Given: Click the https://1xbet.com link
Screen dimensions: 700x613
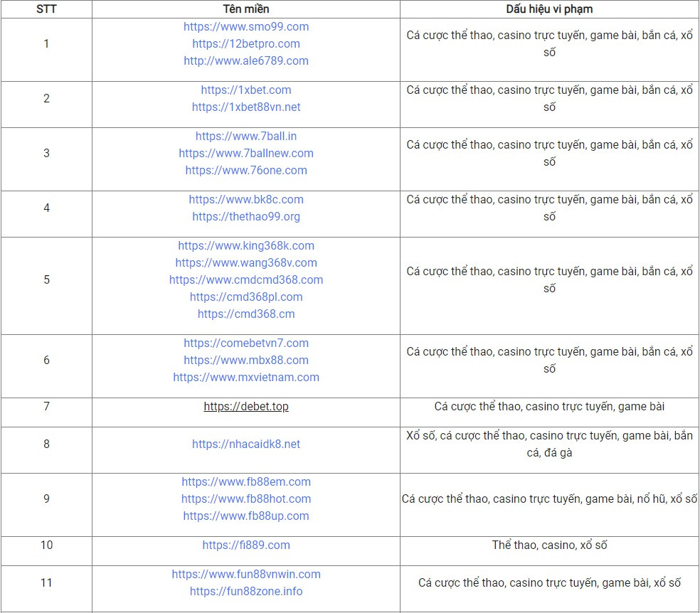Looking at the screenshot, I should coord(246,90).
